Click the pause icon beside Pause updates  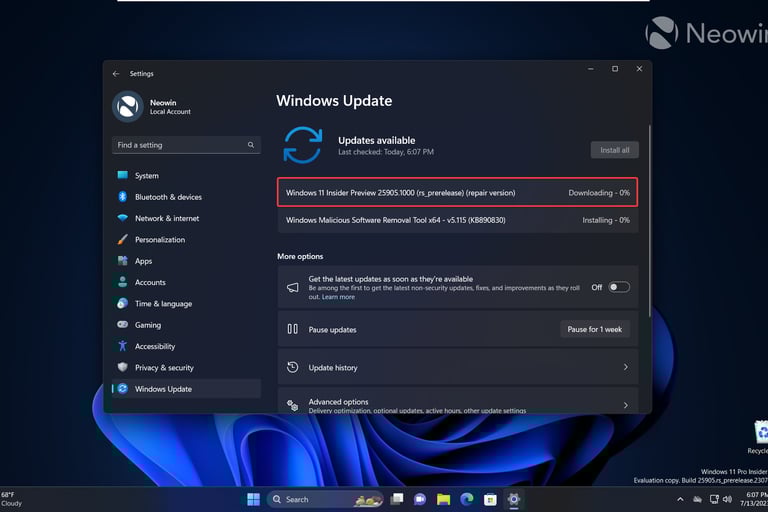292,329
